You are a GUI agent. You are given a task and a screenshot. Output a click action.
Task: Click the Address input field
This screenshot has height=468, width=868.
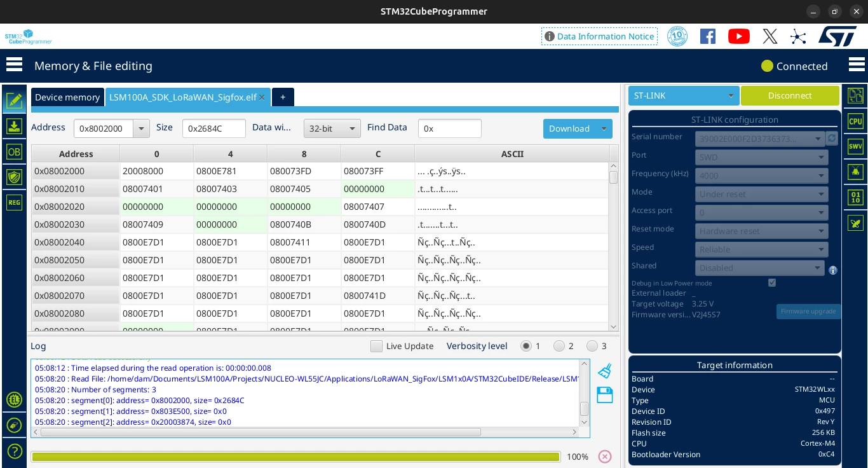104,128
